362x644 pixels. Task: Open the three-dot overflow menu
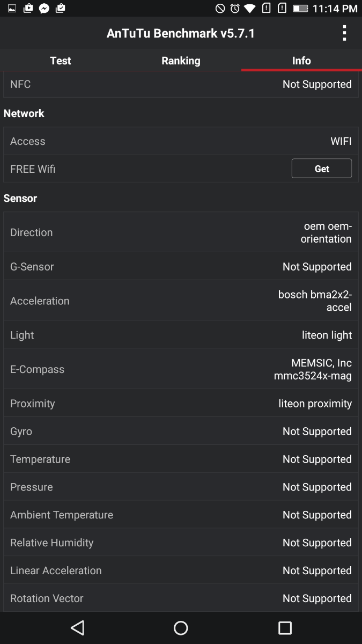click(x=344, y=33)
